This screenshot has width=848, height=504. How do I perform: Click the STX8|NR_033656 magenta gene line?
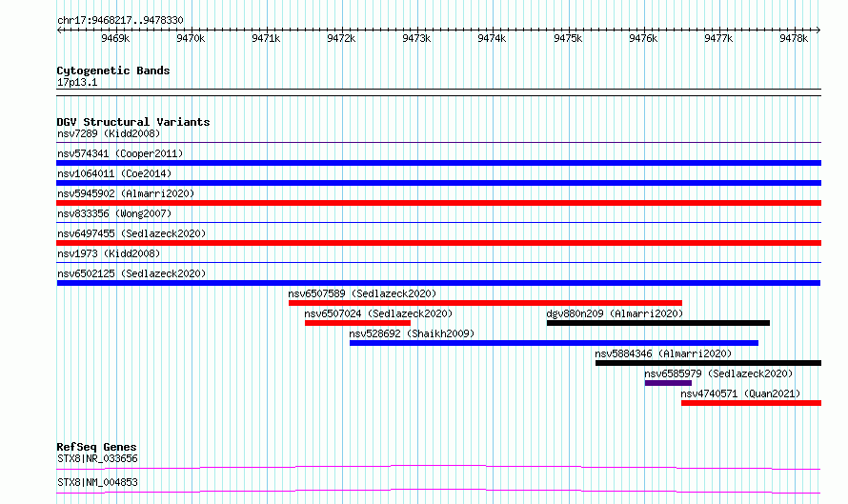438,467
